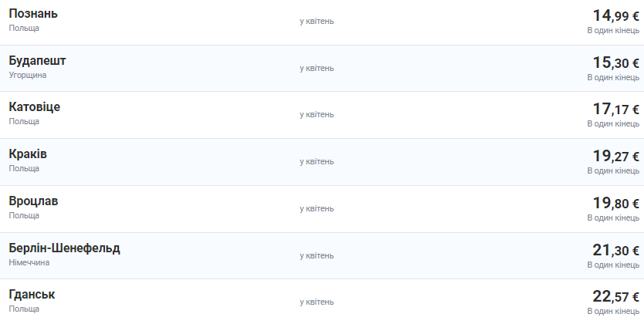Select the Берлін-Шенефельд destination
The height and width of the screenshot is (324, 644).
65,248
